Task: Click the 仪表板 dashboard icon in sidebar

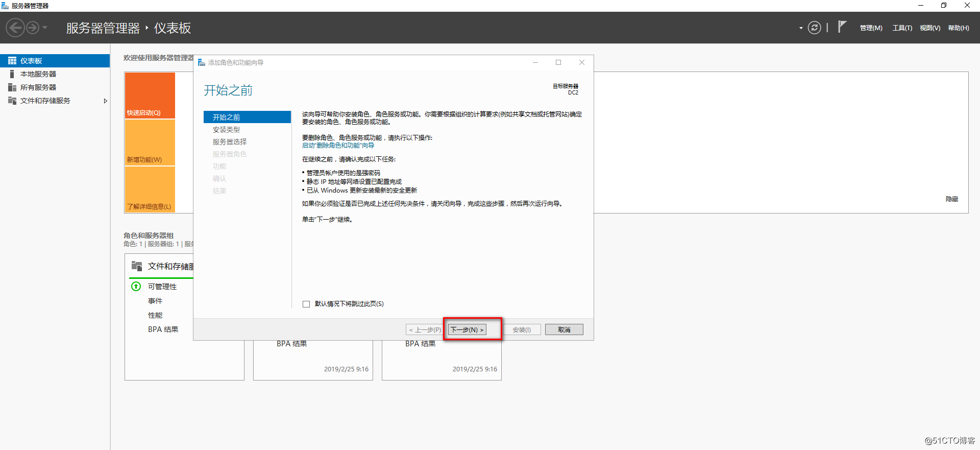Action: (12, 61)
